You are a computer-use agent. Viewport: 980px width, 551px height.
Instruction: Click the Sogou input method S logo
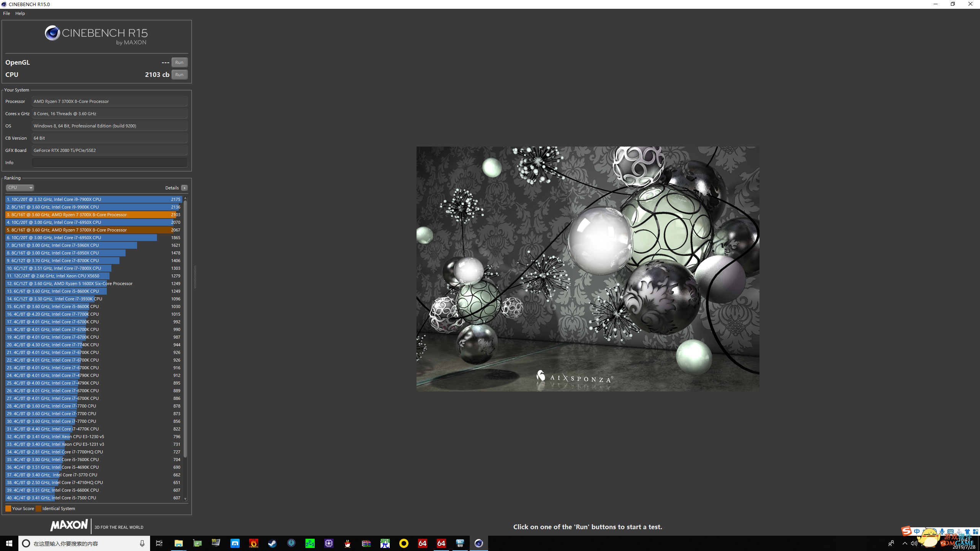click(x=906, y=531)
